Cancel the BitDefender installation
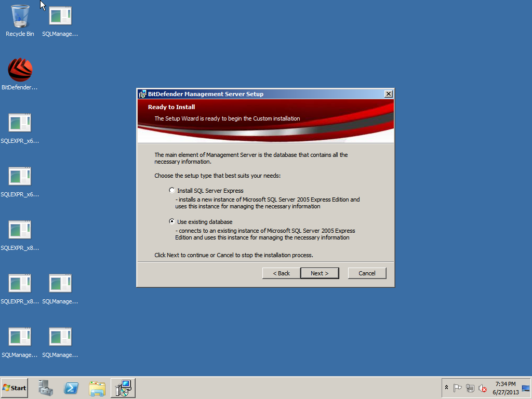Viewport: 532px width, 399px height. pyautogui.click(x=367, y=273)
